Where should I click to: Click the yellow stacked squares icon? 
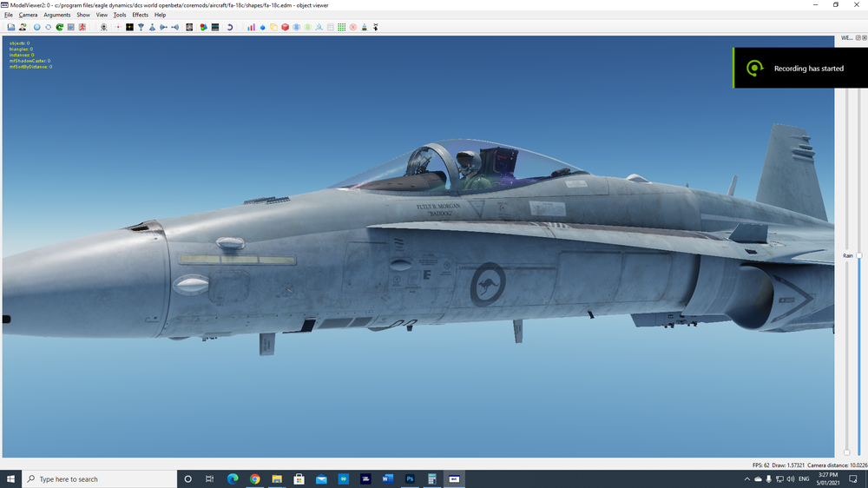274,27
